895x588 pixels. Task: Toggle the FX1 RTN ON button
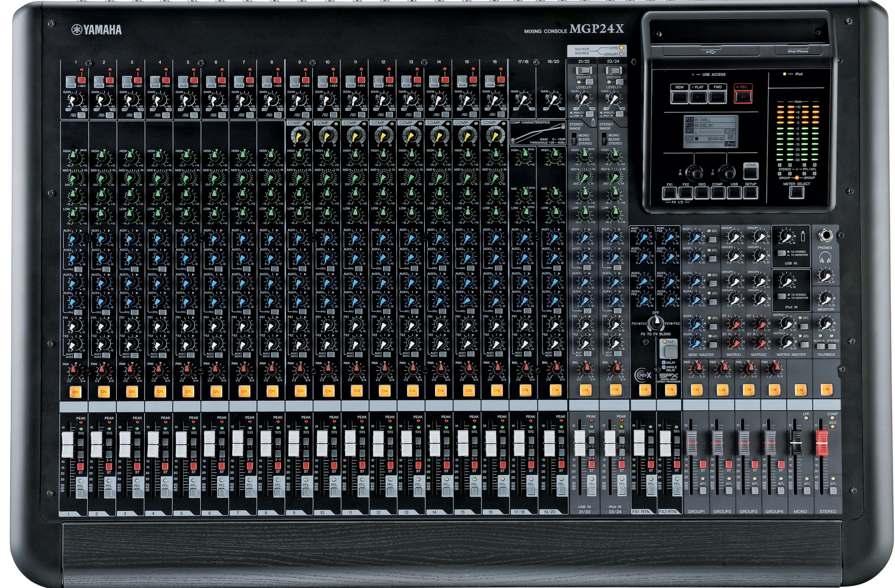click(645, 390)
